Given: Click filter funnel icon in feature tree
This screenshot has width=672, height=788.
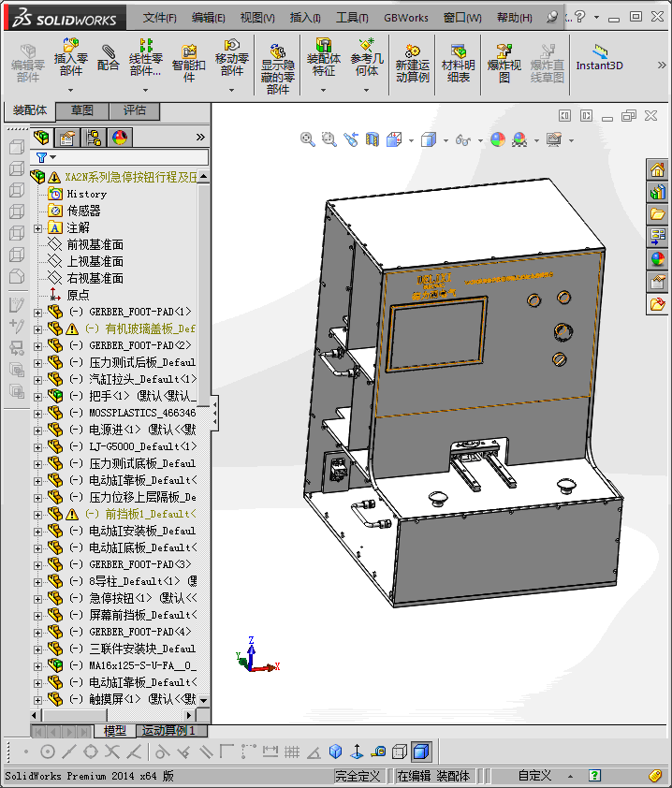Looking at the screenshot, I should 42,158.
